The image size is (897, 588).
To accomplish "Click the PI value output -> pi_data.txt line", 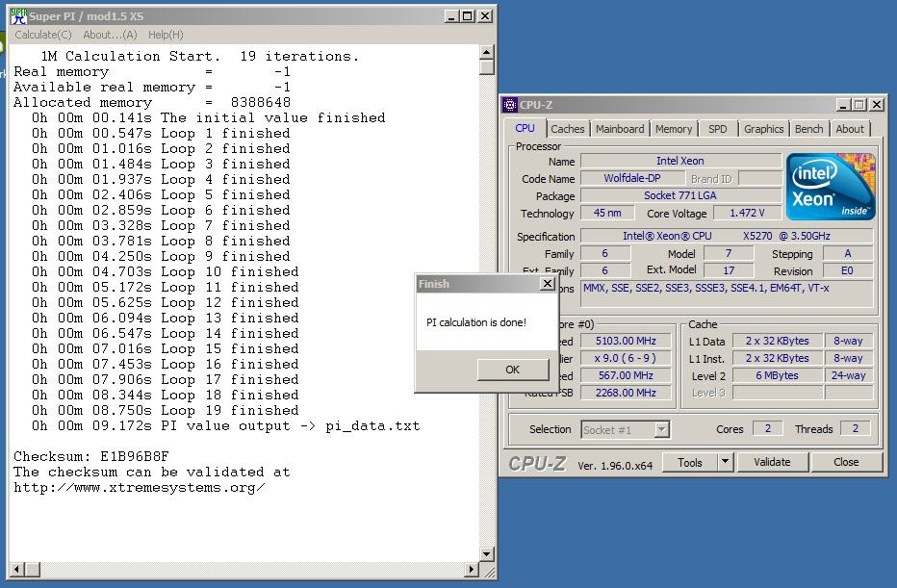I will pyautogui.click(x=226, y=425).
